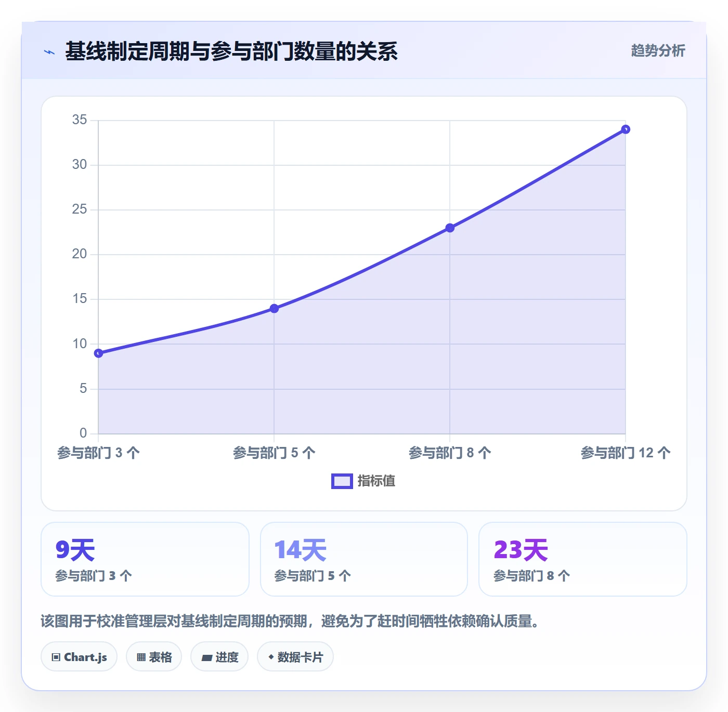Click the y-axis value 35
The width and height of the screenshot is (728, 712).
tap(80, 120)
